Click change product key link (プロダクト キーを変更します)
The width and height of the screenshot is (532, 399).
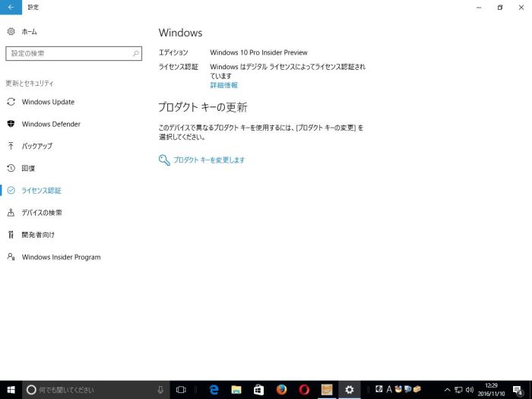point(208,160)
